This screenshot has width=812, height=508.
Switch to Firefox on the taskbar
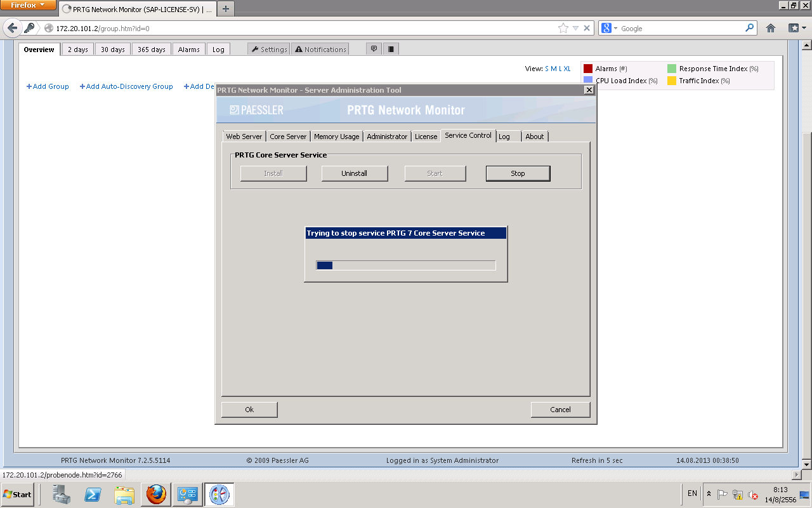156,494
